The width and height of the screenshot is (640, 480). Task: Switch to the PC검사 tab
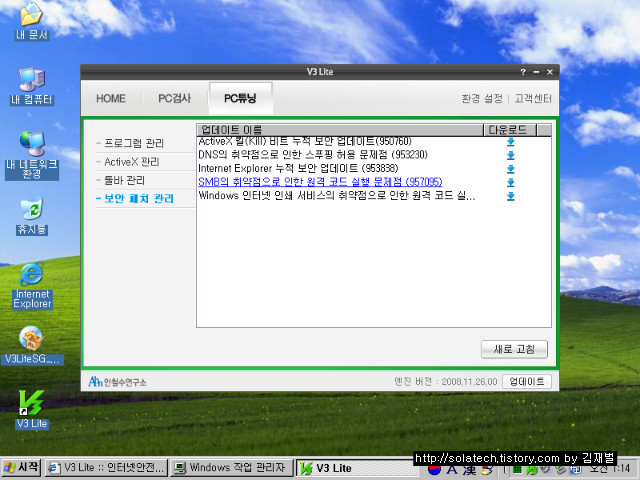click(x=175, y=98)
